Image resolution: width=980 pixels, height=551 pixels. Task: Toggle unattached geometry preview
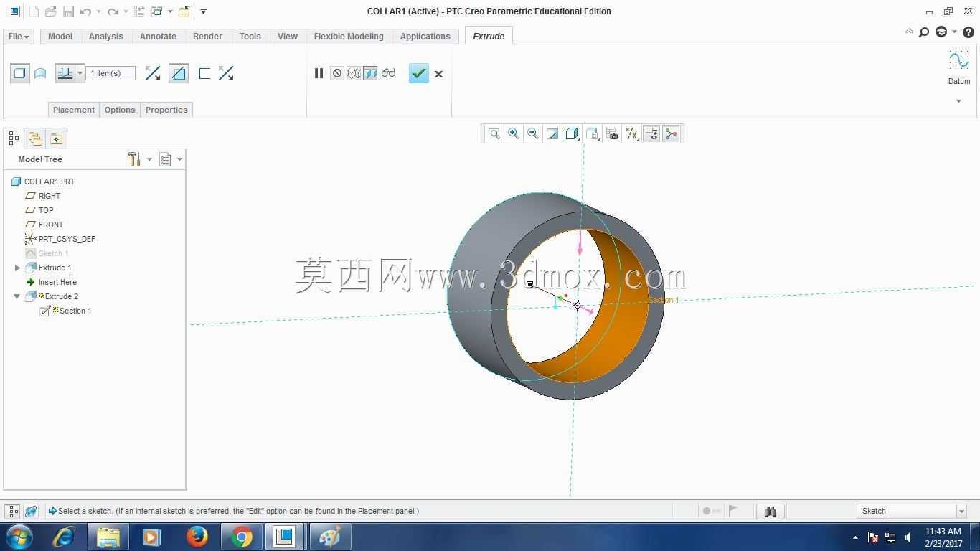pos(354,73)
